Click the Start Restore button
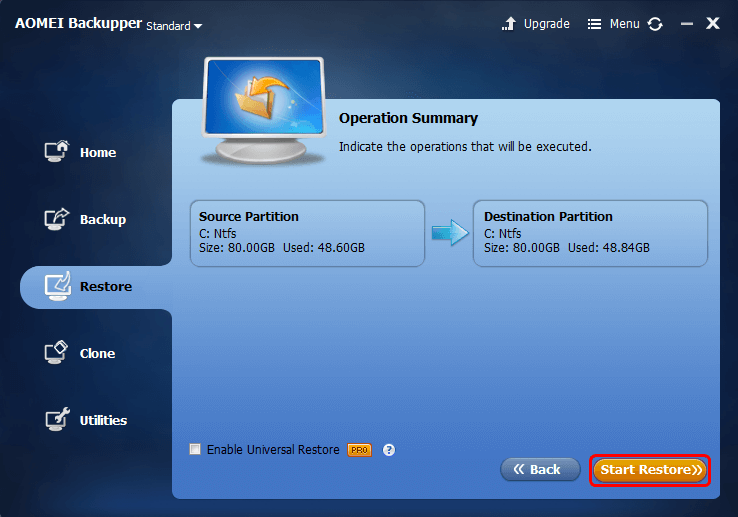This screenshot has width=738, height=517. (x=650, y=470)
